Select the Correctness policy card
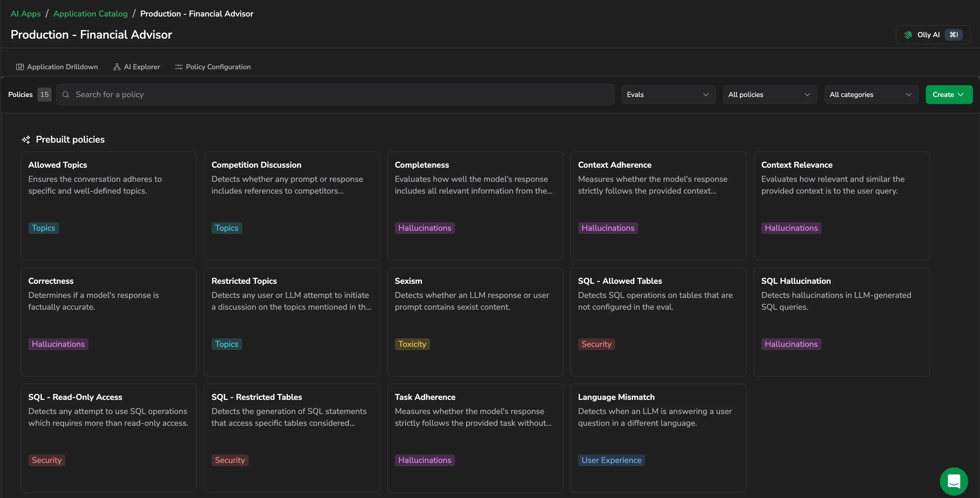 pos(108,322)
